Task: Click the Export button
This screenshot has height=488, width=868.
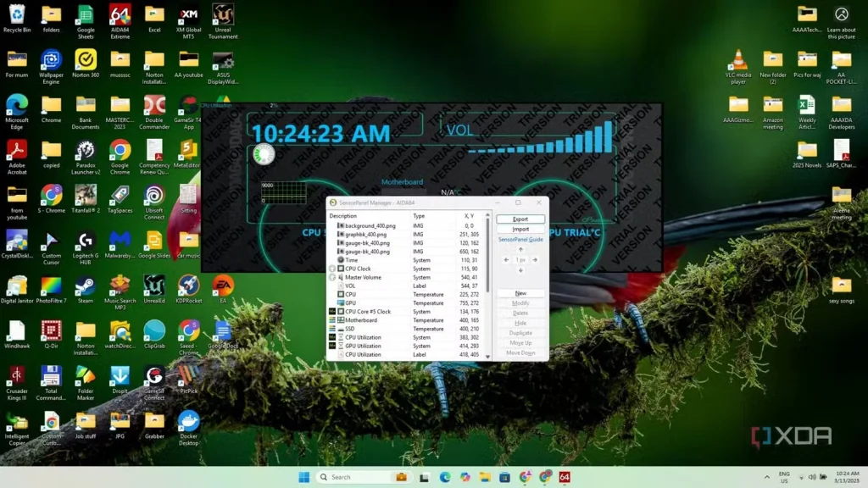Action: point(520,219)
